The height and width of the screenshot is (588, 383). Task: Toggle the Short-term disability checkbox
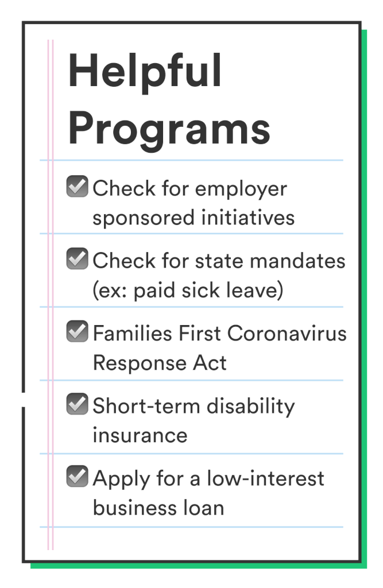[x=78, y=404]
